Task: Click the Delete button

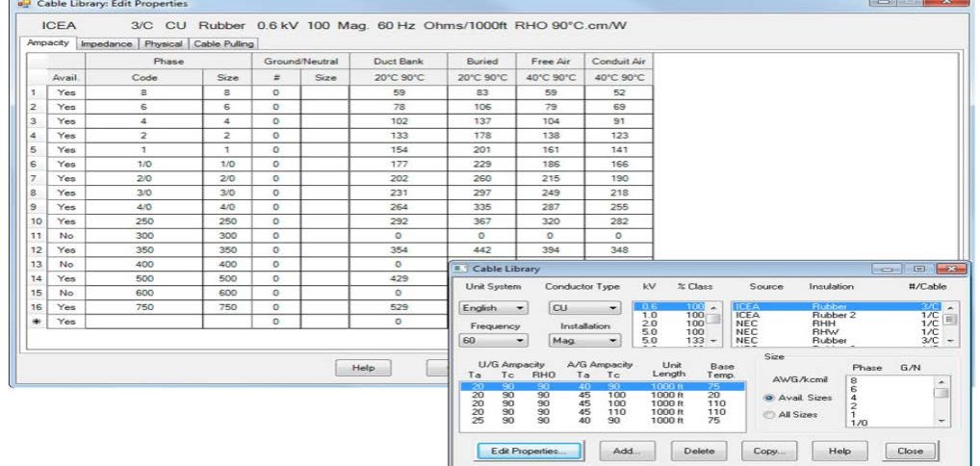Action: pyautogui.click(x=698, y=451)
